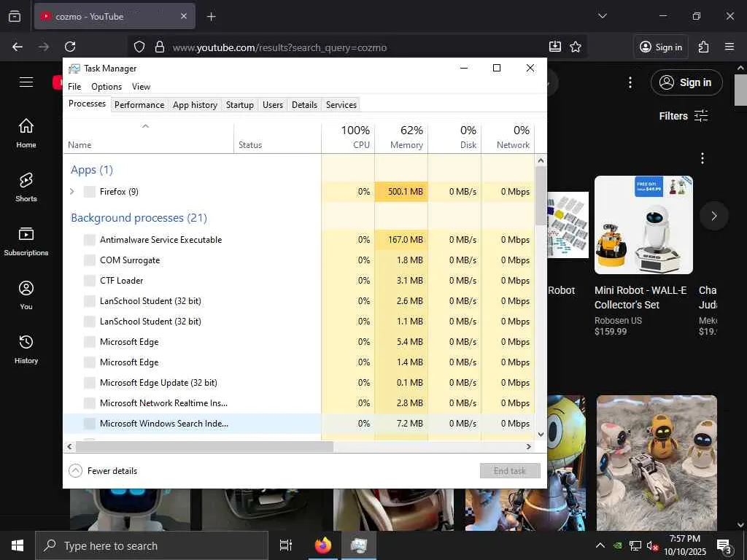
Task: Click the install/download icon in address bar
Action: (x=555, y=47)
